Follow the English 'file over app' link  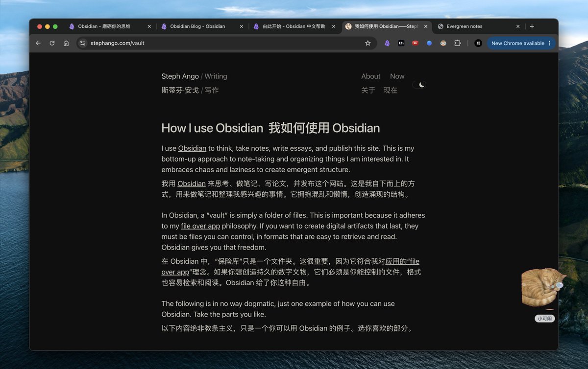pos(200,226)
